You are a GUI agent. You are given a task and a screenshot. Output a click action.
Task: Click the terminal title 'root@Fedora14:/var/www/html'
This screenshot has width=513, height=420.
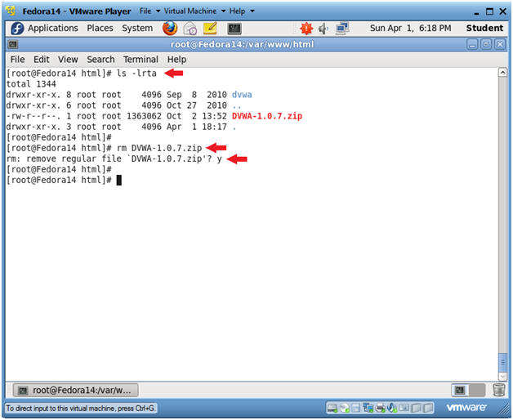pos(242,44)
